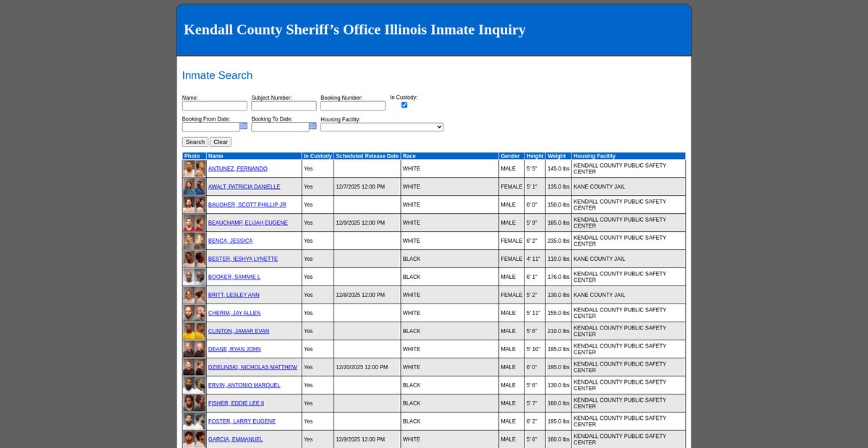Click photo thumbnail for BAUGHER, SCOTT

point(195,204)
